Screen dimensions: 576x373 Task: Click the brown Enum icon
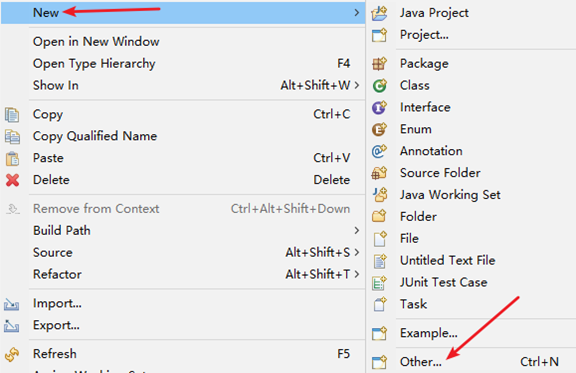coord(379,129)
